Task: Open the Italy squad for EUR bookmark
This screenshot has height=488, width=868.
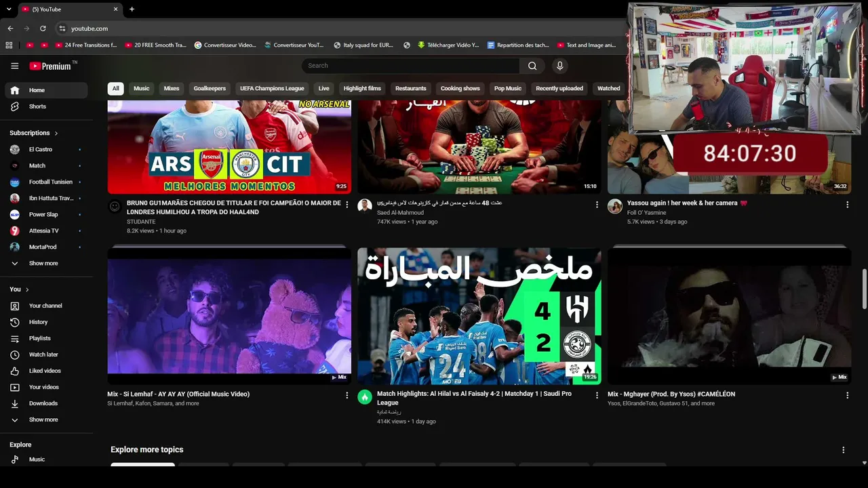Action: tap(363, 45)
